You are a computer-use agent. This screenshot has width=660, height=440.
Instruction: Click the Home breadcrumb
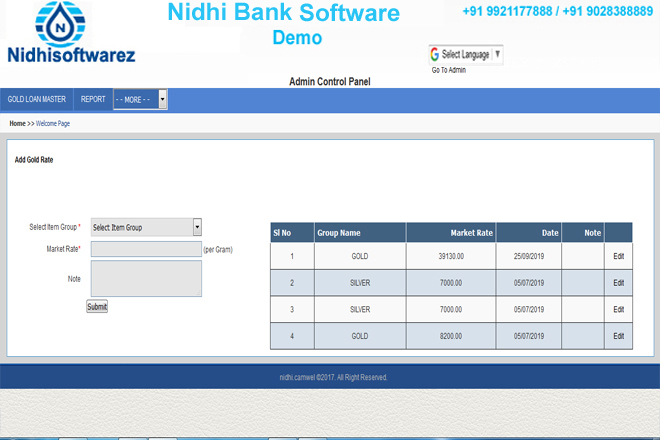[x=17, y=123]
